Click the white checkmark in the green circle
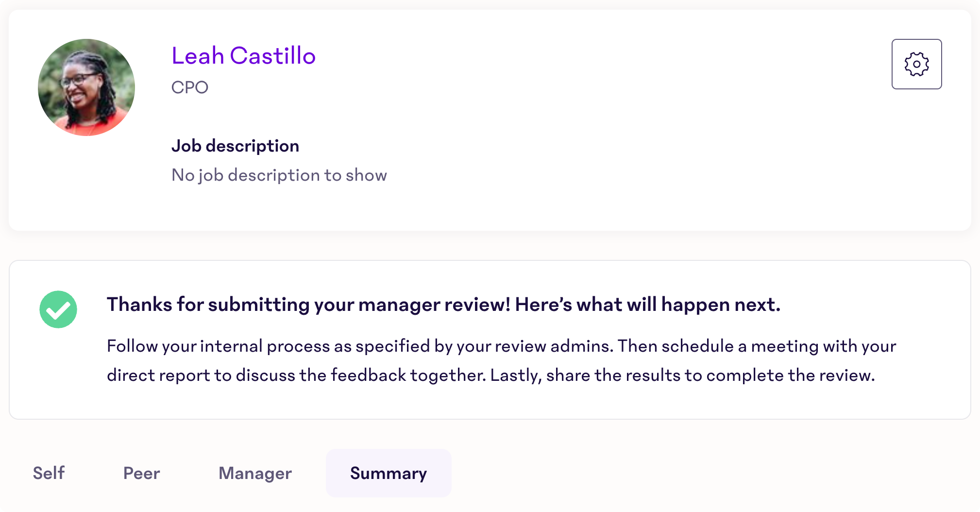Image resolution: width=980 pixels, height=512 pixels. click(58, 310)
